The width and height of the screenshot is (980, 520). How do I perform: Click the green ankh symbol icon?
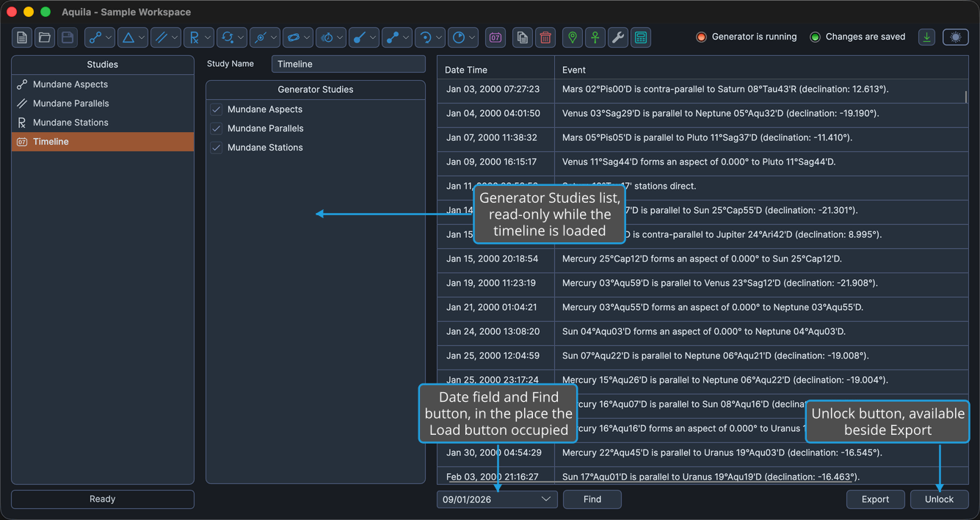(x=595, y=37)
